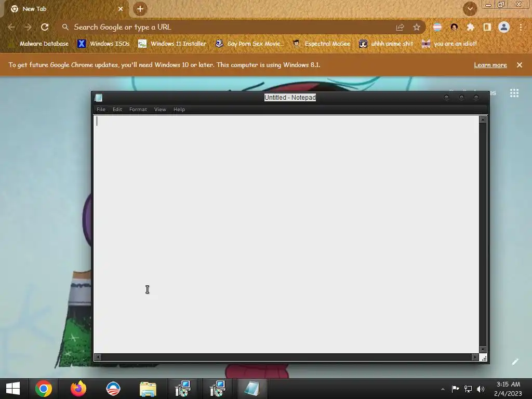This screenshot has height=399, width=532.
Task: Click the striped flag extension icon
Action: 437,28
